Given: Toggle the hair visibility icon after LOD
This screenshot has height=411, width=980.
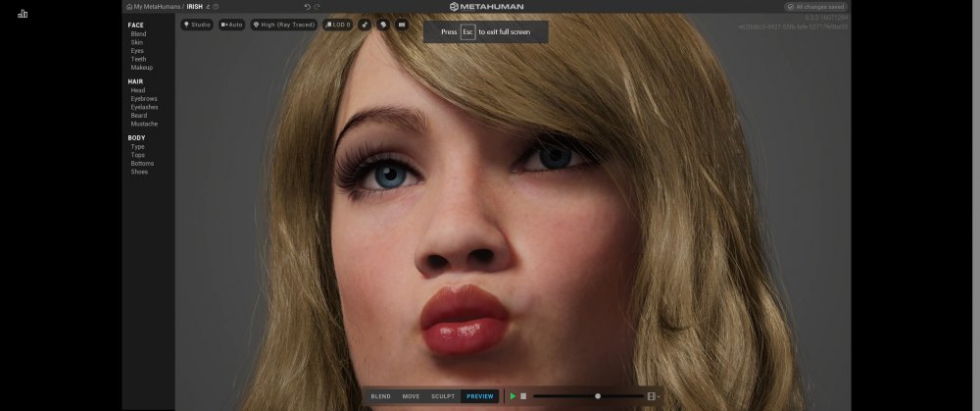Looking at the screenshot, I should (x=365, y=25).
